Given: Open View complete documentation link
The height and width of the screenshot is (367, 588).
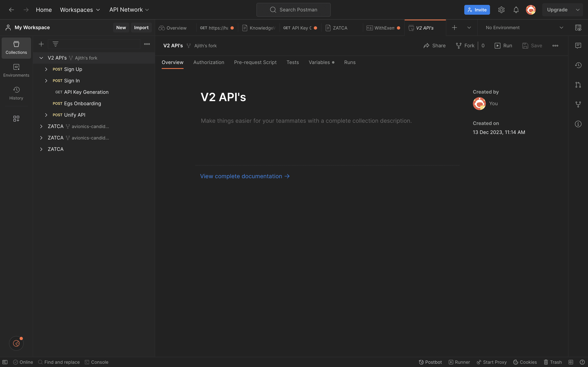Looking at the screenshot, I should 241,176.
